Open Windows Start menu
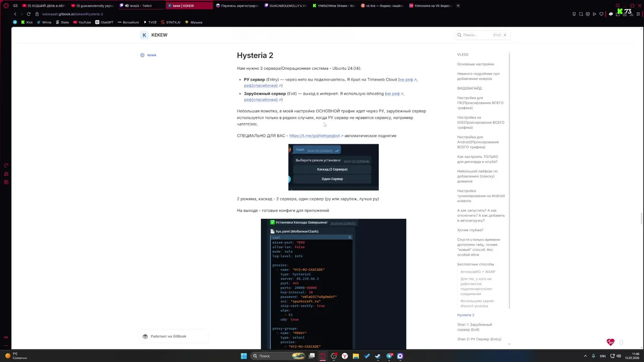The height and width of the screenshot is (362, 644). tap(244, 356)
